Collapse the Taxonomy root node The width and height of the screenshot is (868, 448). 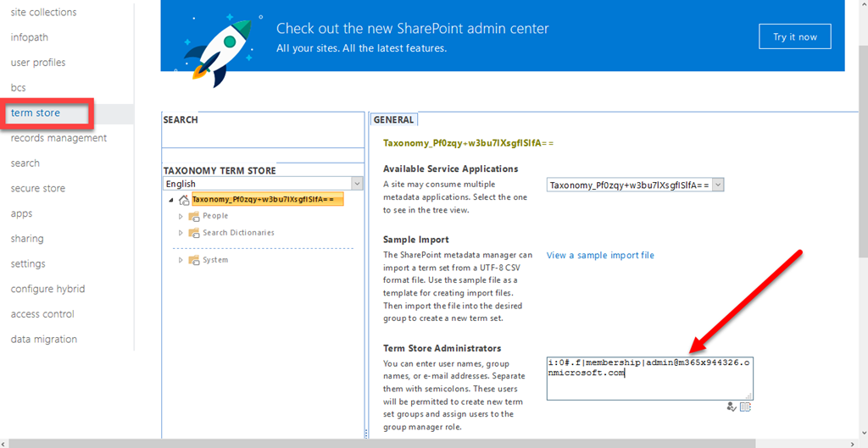pyautogui.click(x=172, y=201)
